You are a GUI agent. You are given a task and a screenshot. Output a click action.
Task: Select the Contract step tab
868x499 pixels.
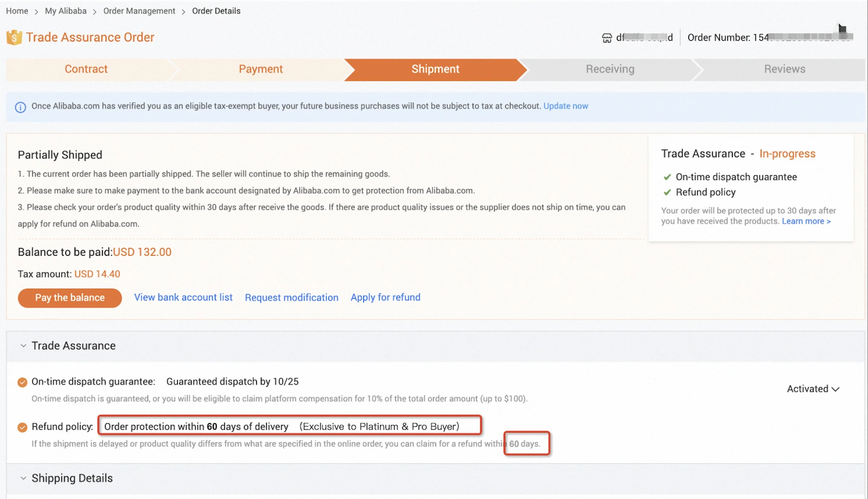coord(86,69)
